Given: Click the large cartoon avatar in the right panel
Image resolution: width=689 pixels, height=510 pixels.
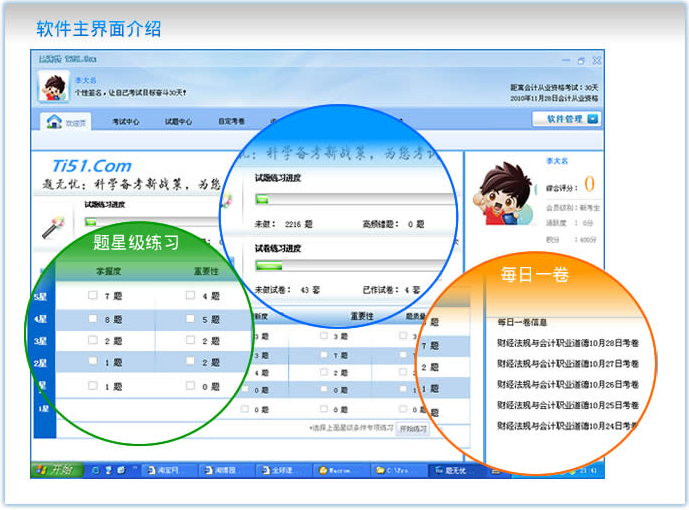Looking at the screenshot, I should tap(504, 193).
